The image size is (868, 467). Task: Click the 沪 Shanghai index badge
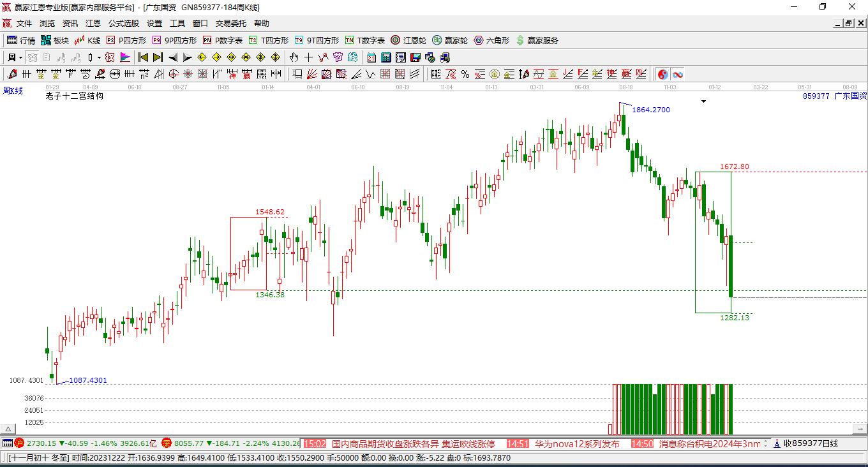pos(19,443)
